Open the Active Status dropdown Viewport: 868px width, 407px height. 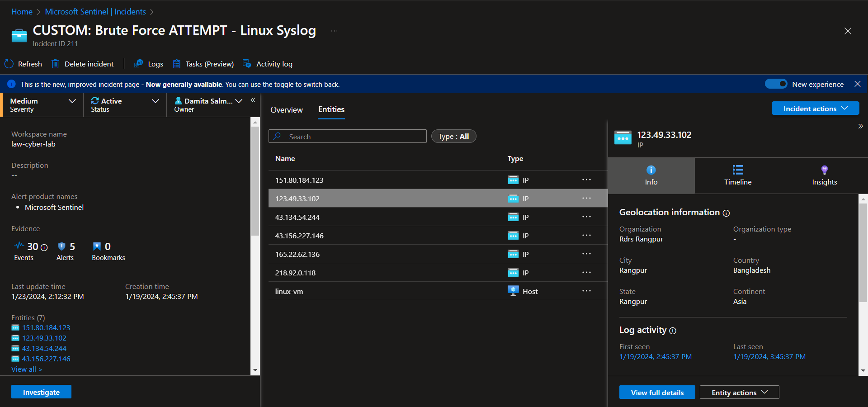coord(125,105)
